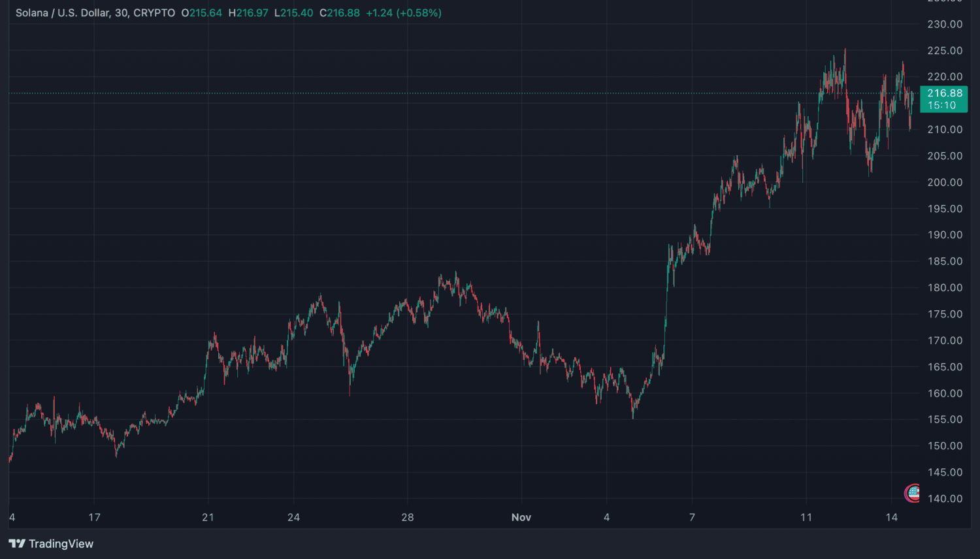The width and height of the screenshot is (980, 559).
Task: Click the bar countdown timer 15:10
Action: pos(941,106)
